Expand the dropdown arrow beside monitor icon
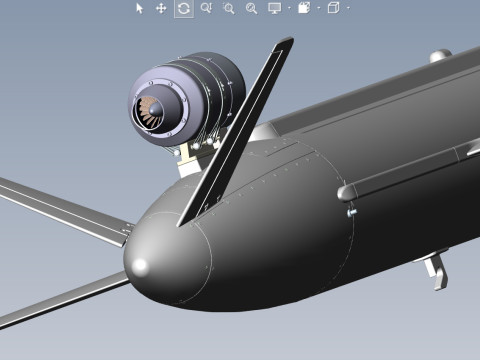The width and height of the screenshot is (480, 360). click(289, 8)
